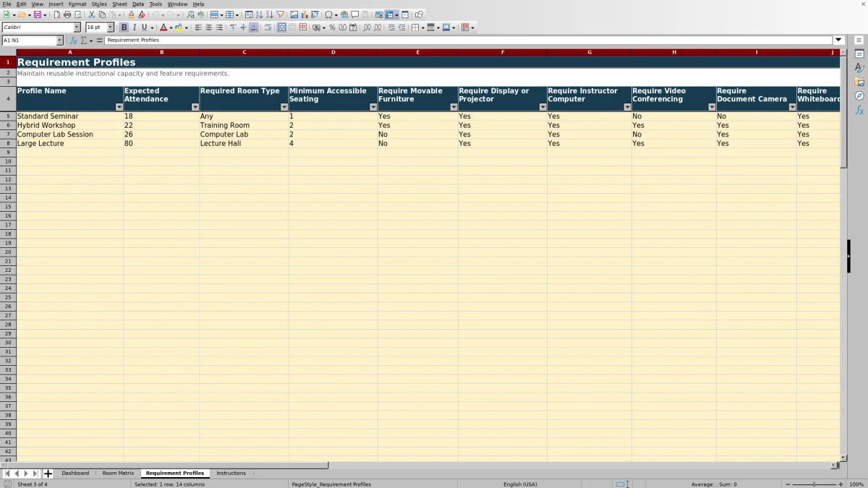Toggle Bold formatting

[124, 27]
